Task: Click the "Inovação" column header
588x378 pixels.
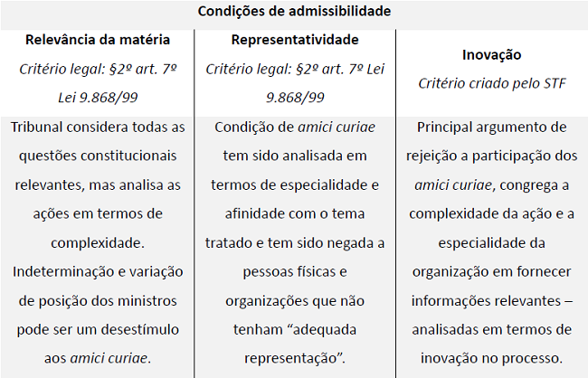Action: click(491, 54)
